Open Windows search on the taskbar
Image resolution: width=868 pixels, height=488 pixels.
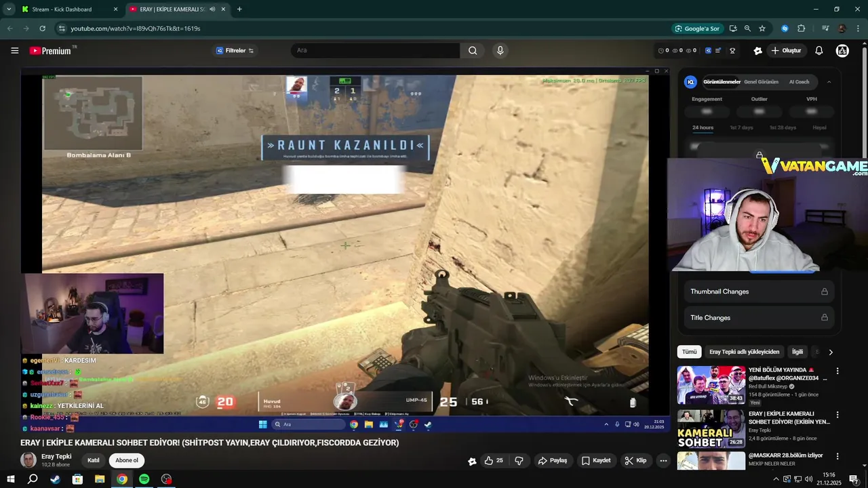point(33,479)
